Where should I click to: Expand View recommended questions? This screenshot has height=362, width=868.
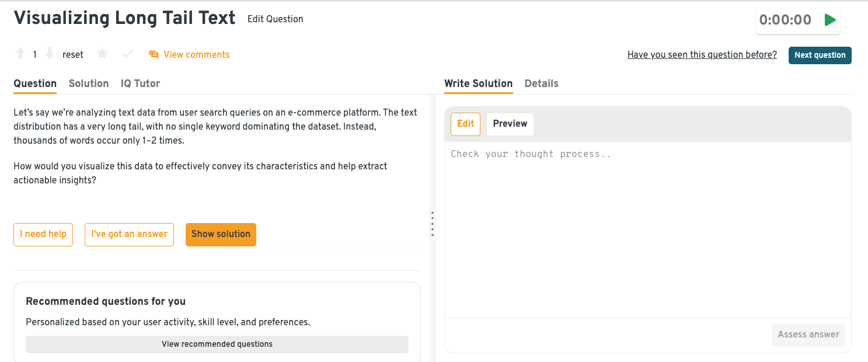pos(217,344)
